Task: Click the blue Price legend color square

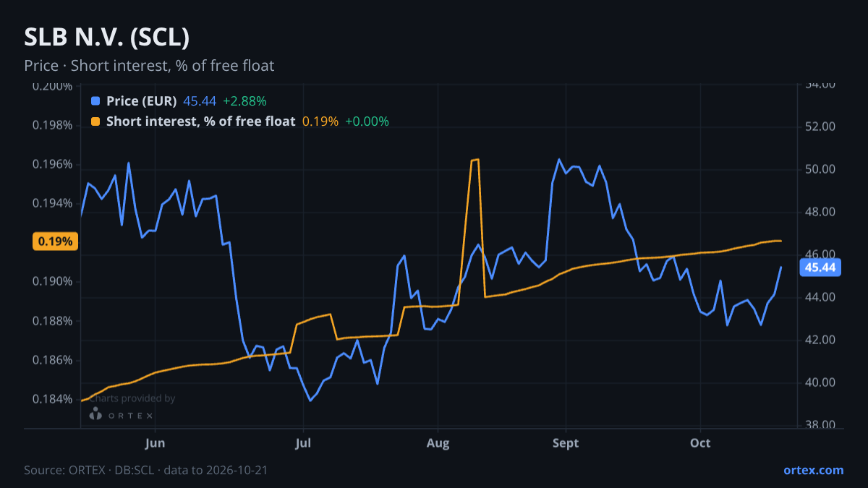Action: [95, 101]
